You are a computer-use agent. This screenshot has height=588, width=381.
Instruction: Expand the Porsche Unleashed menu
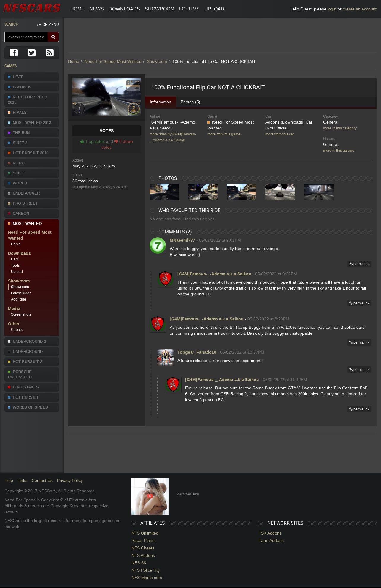(32, 374)
